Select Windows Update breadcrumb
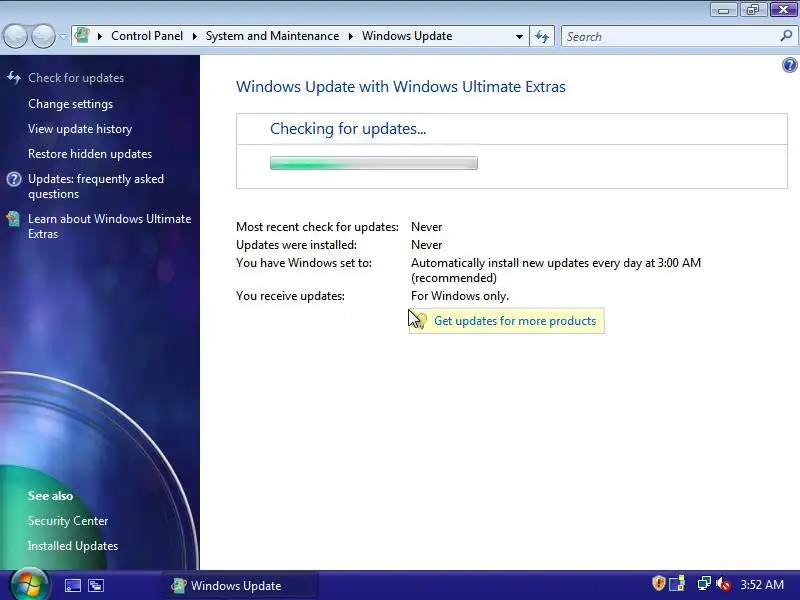This screenshot has height=600, width=800. click(x=407, y=36)
